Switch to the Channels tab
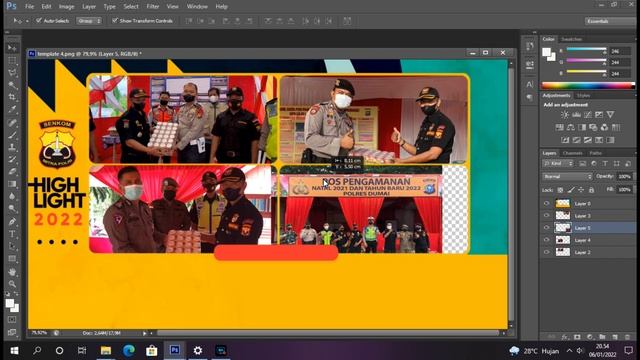Viewport: 640px width, 360px height. click(572, 153)
